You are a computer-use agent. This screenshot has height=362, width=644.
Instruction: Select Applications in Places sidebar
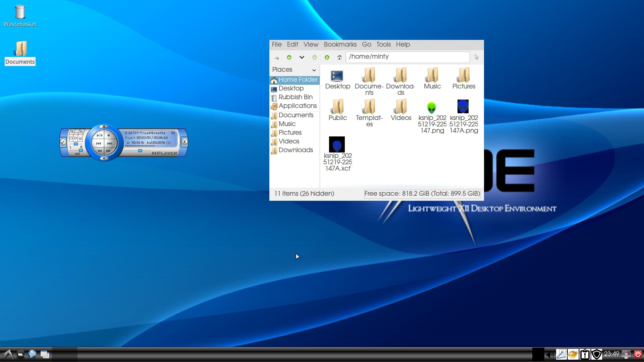(x=297, y=106)
